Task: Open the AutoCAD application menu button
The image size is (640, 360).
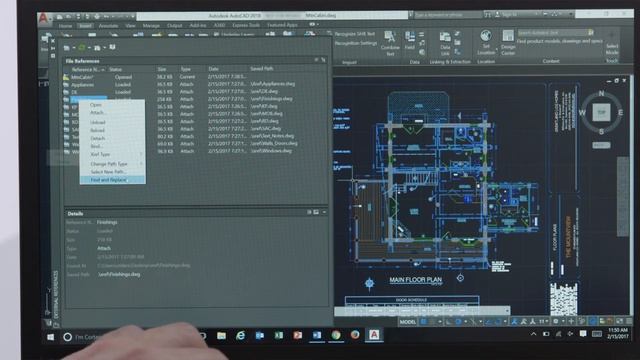Action: click(x=44, y=18)
